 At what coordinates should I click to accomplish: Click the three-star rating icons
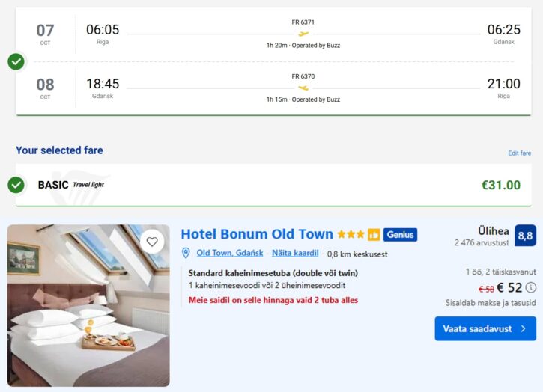[x=351, y=235]
